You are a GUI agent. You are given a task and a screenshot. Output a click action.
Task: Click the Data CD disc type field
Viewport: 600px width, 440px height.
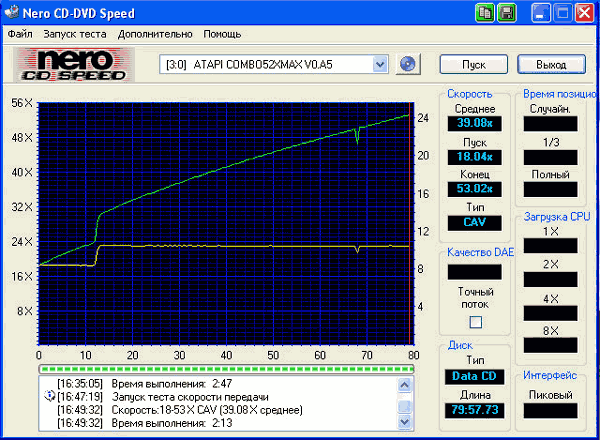(x=474, y=376)
